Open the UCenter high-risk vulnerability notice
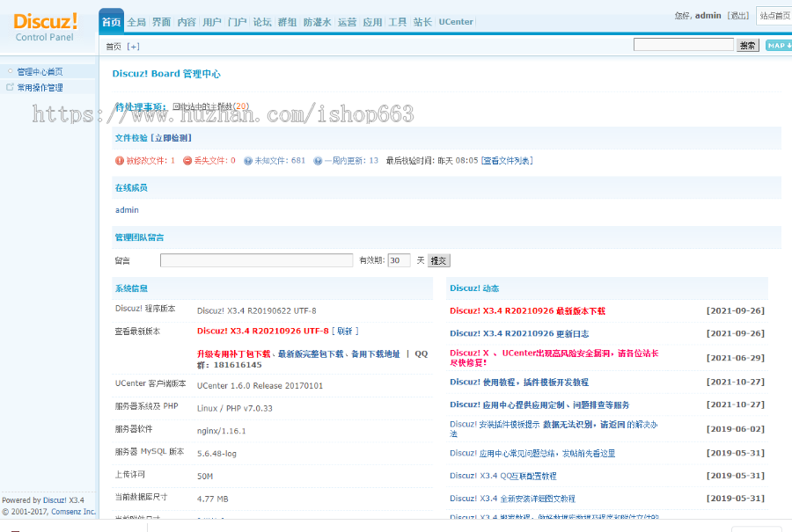This screenshot has height=532, width=792. click(554, 358)
